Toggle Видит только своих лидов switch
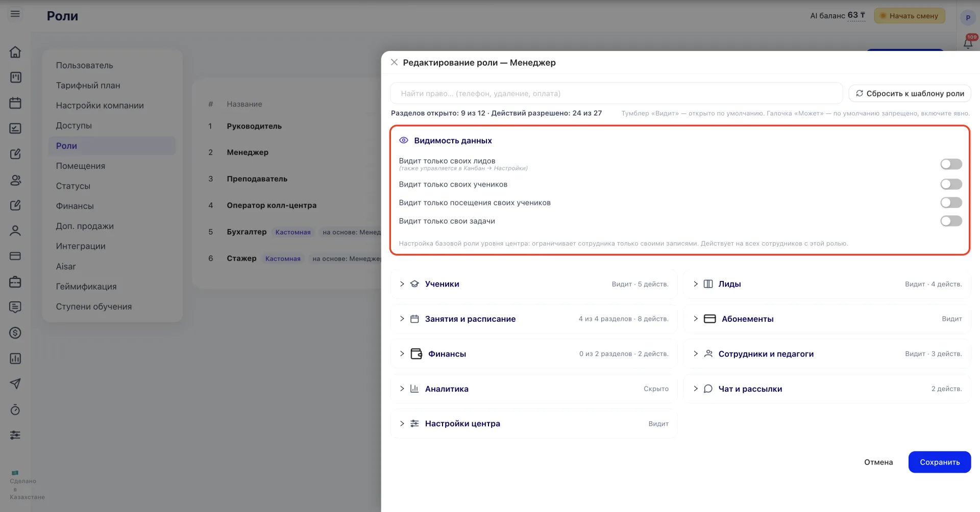Screen dimensions: 980x512 click(x=951, y=164)
